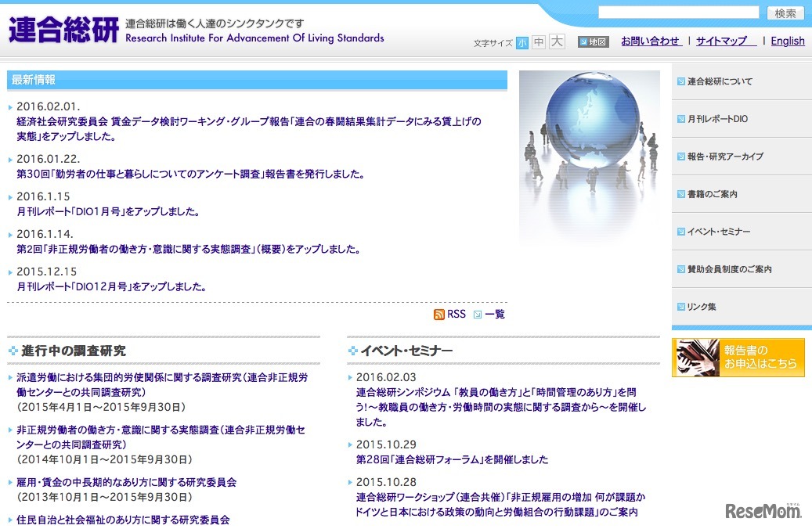Click the arrow icon beside 報告・研究アーカイブ
812x529 pixels.
click(681, 157)
